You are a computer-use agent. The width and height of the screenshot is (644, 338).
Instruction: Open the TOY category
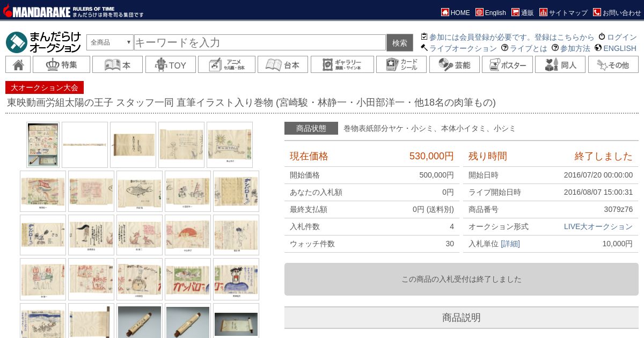pos(170,64)
